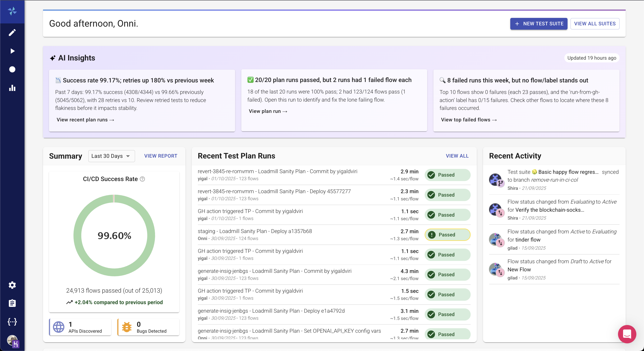Open the play/run icon in sidebar
Viewport: 644px width, 351px height.
point(12,51)
